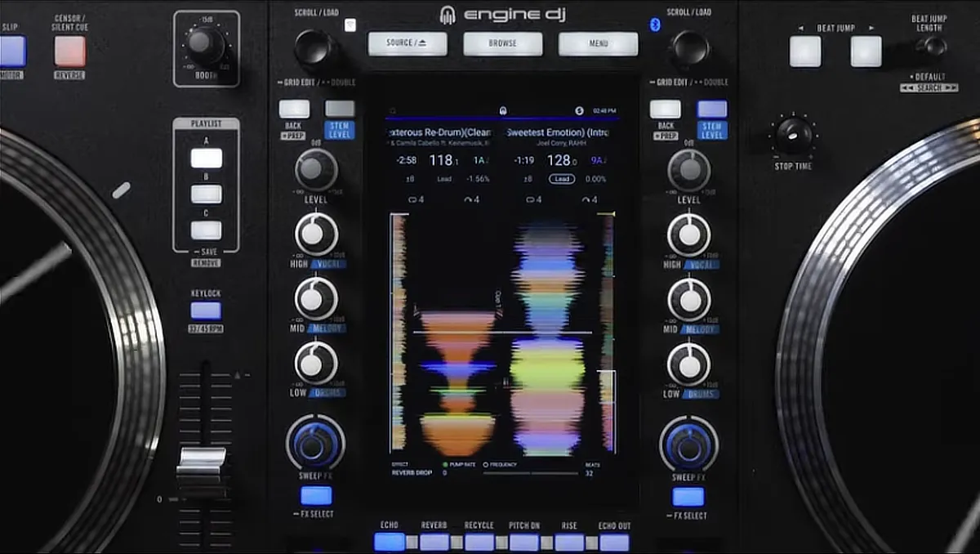Image resolution: width=980 pixels, height=554 pixels.
Task: Toggle right deck Sweep FX select button
Action: coord(688,496)
